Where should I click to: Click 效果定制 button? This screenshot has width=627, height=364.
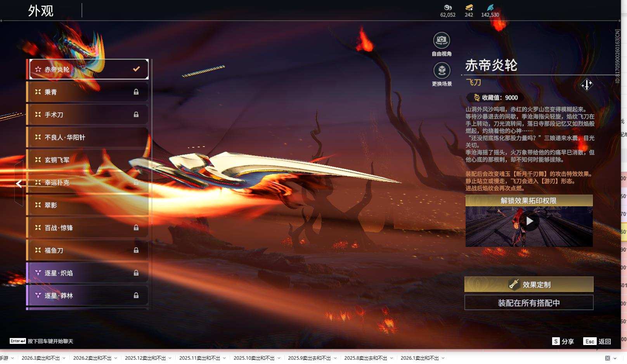[x=529, y=284]
